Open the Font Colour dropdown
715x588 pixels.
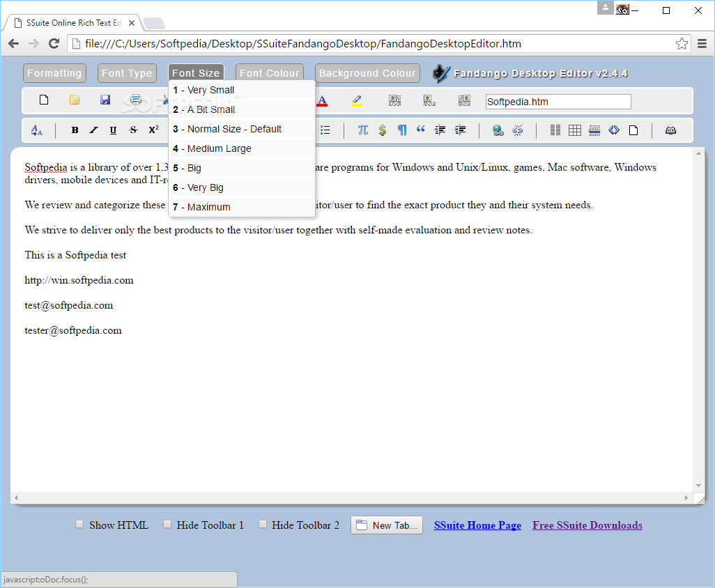[x=270, y=73]
